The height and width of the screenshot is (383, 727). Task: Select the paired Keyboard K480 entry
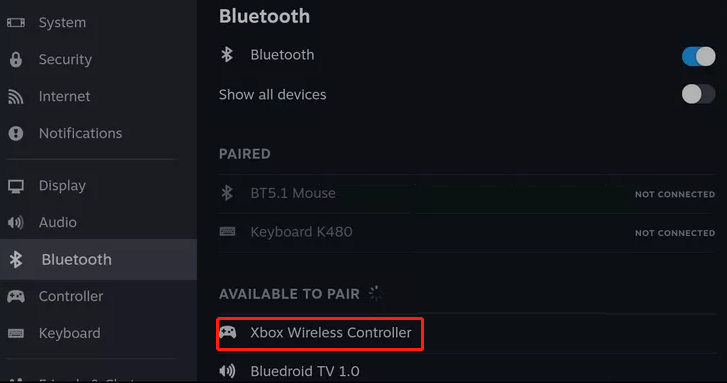467,232
